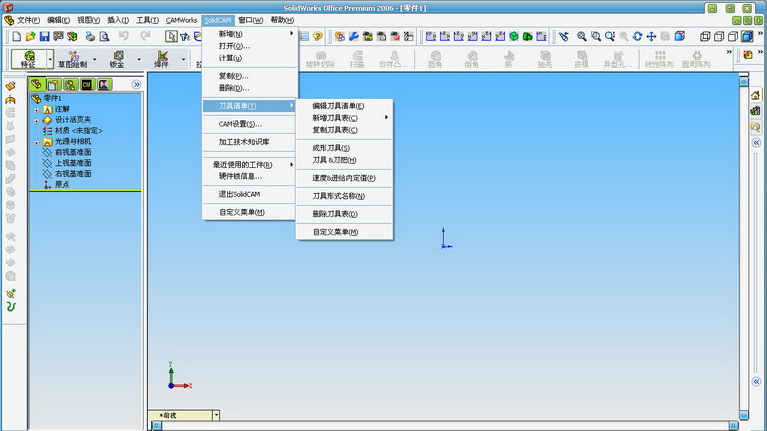Choose 计算(U) in SolidCAM menu
Screen dimensions: 767x431
(249, 58)
